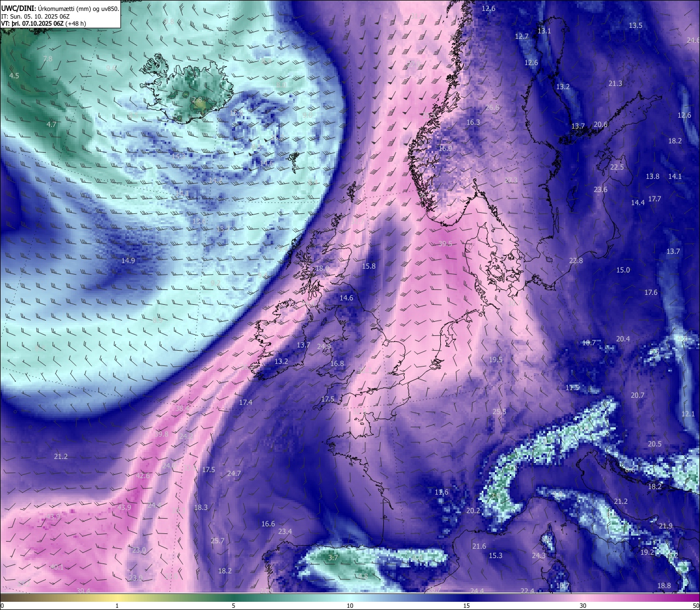Click the 13.1 value label
The width and height of the screenshot is (700, 610).
(544, 31)
